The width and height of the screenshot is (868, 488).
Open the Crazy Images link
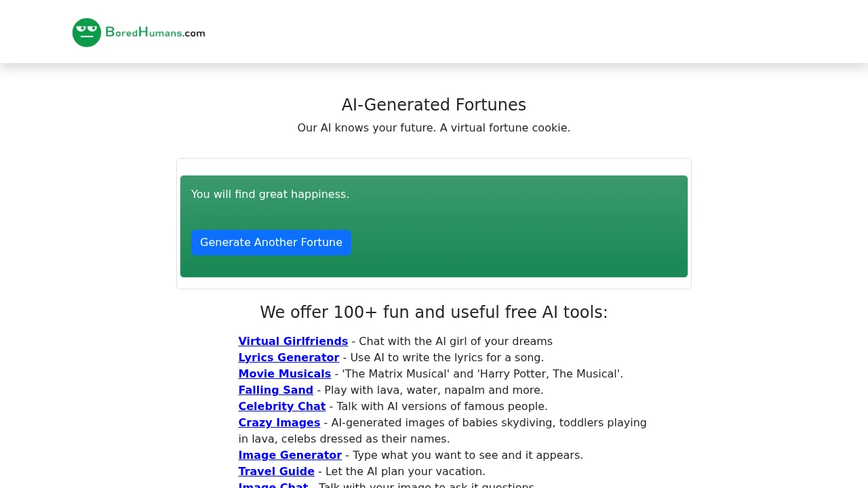click(279, 422)
